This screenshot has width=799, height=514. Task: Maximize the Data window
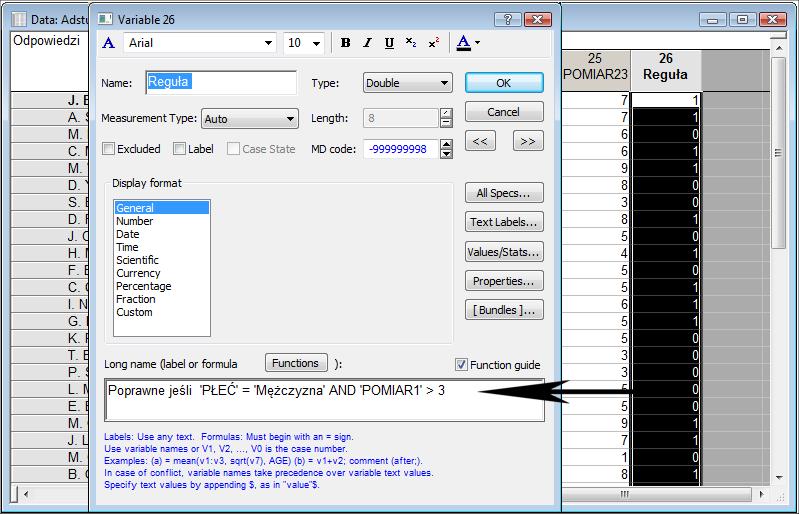742,19
